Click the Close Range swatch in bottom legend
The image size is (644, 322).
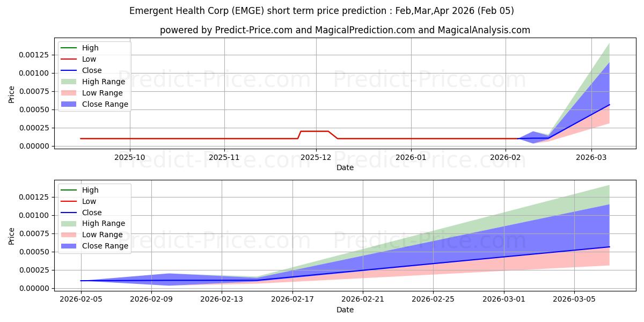point(70,246)
